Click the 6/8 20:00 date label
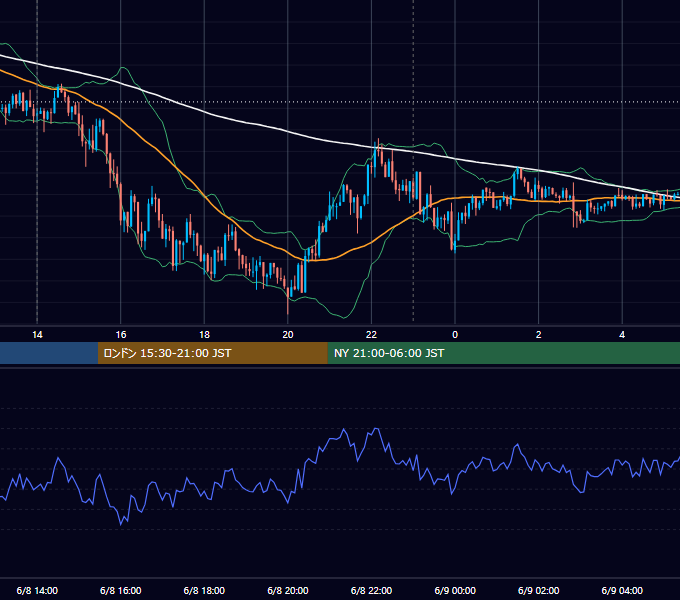680x600 pixels. pyautogui.click(x=288, y=590)
